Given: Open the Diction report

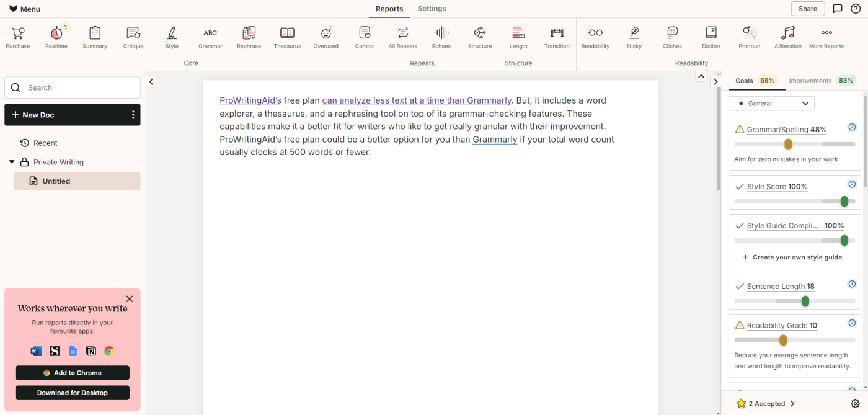Looking at the screenshot, I should [x=711, y=37].
